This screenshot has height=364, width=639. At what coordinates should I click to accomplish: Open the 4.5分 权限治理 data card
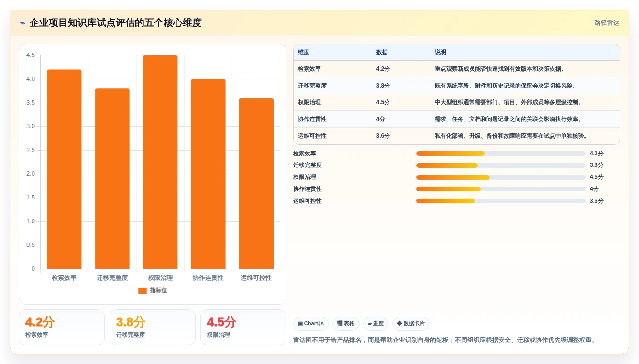pos(243,328)
